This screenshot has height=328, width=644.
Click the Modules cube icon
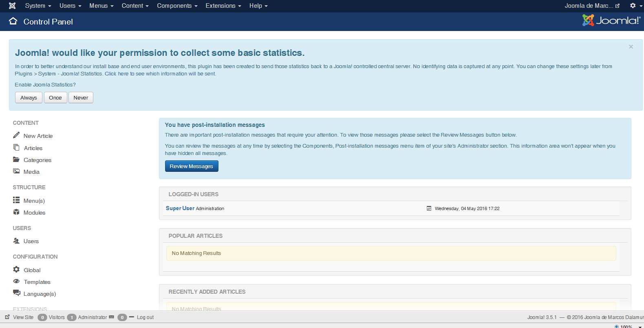coord(16,212)
